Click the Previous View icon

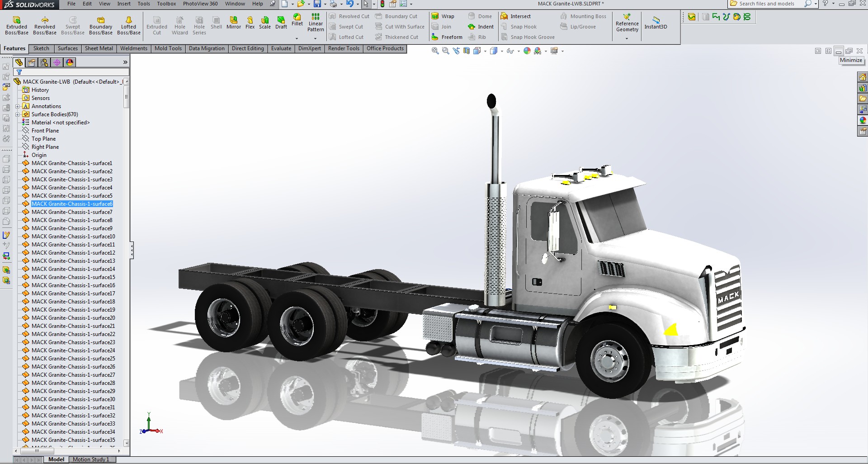[456, 51]
